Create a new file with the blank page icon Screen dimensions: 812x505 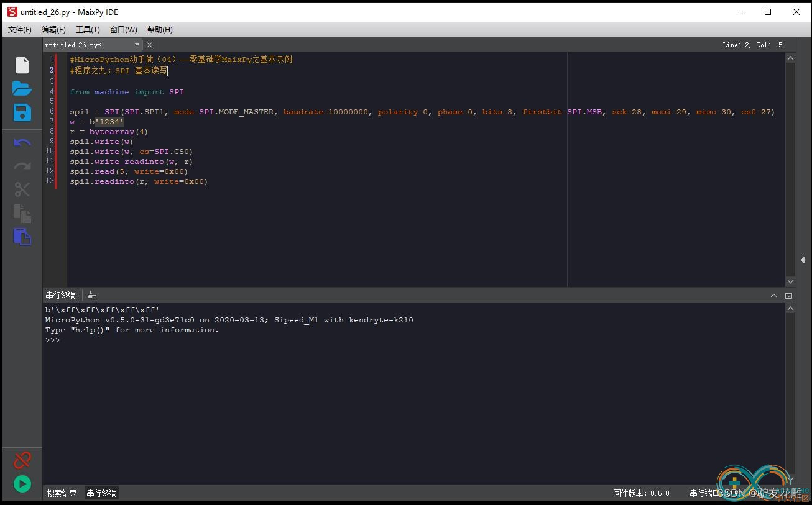tap(22, 65)
